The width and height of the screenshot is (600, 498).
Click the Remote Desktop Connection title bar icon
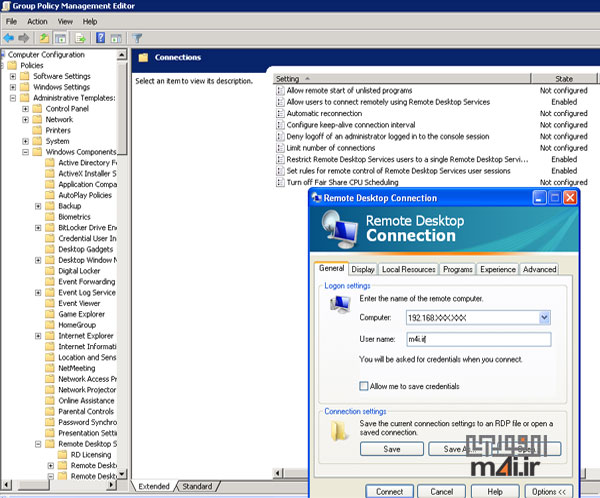pos(316,198)
